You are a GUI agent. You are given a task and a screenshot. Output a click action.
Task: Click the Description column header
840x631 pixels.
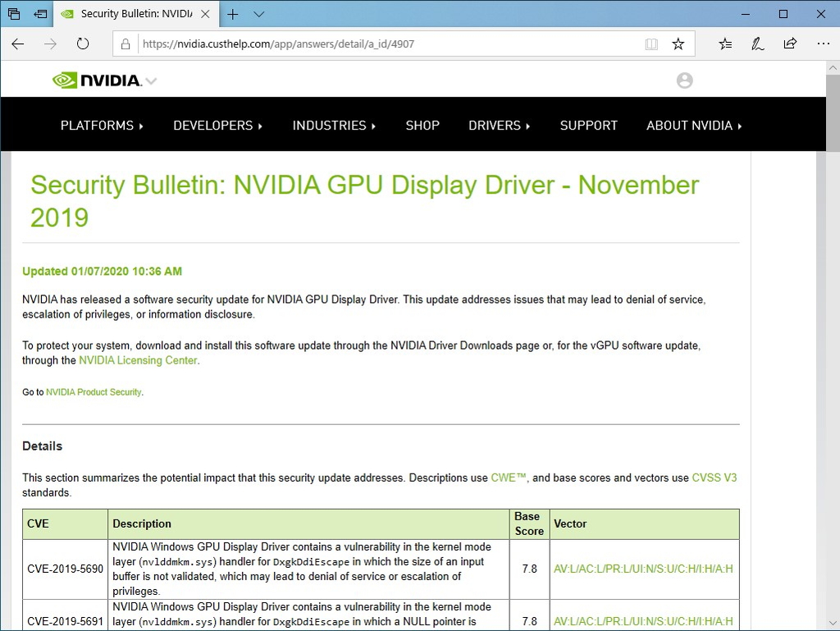point(308,524)
